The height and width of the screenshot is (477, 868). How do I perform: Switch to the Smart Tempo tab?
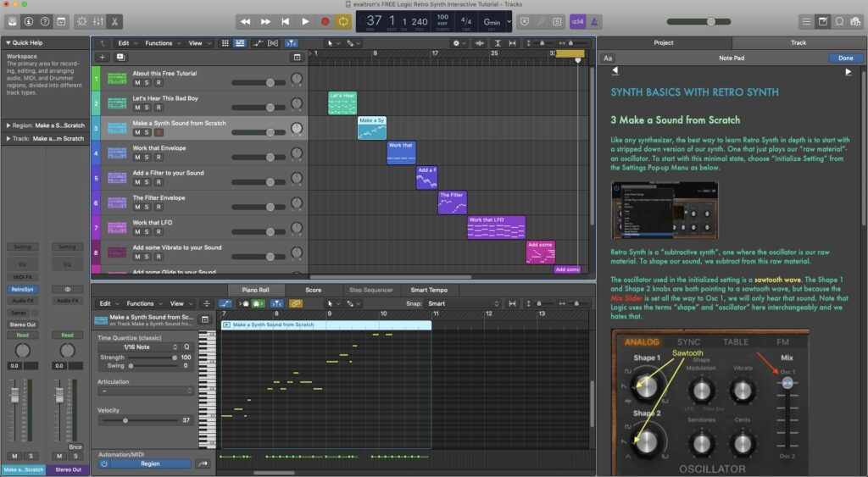tap(429, 290)
